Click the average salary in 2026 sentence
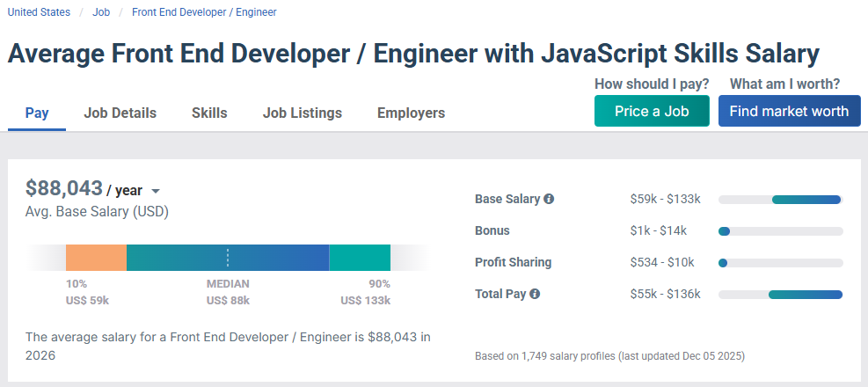The width and height of the screenshot is (868, 387). tap(228, 346)
